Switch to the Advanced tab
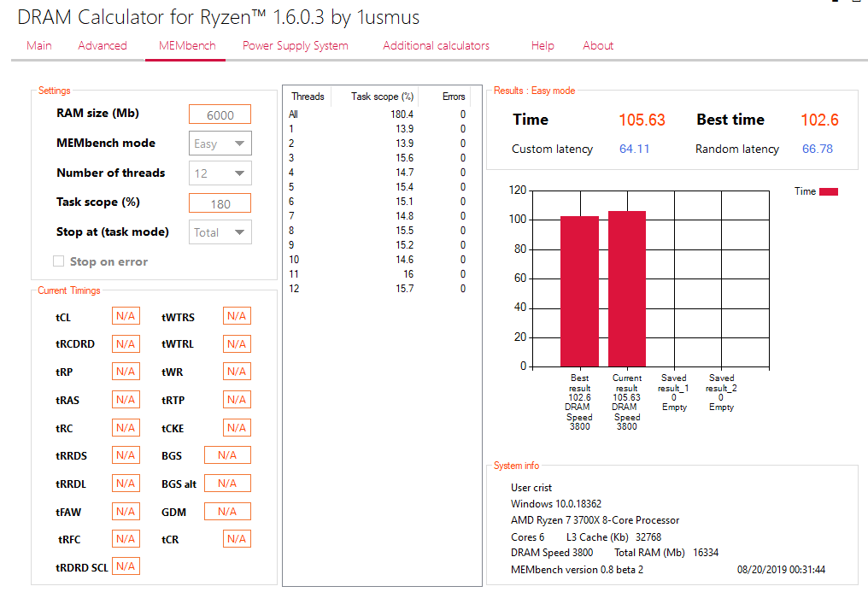Viewport: 868px width, 598px height. (x=103, y=45)
